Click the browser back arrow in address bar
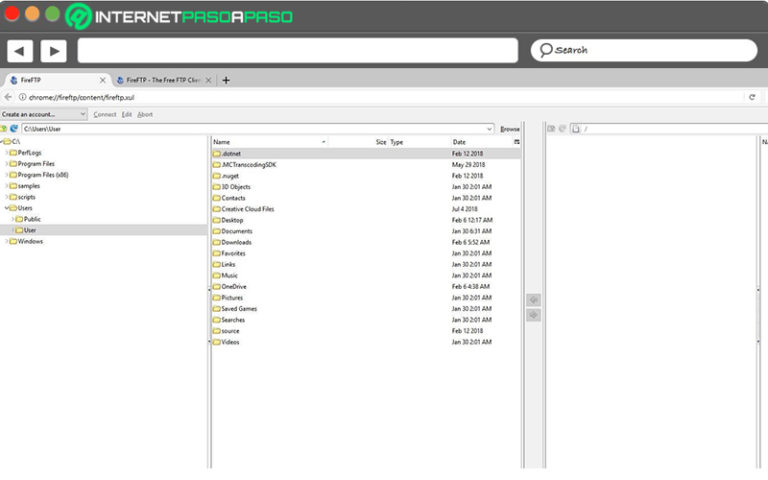The image size is (768, 480). [8, 97]
